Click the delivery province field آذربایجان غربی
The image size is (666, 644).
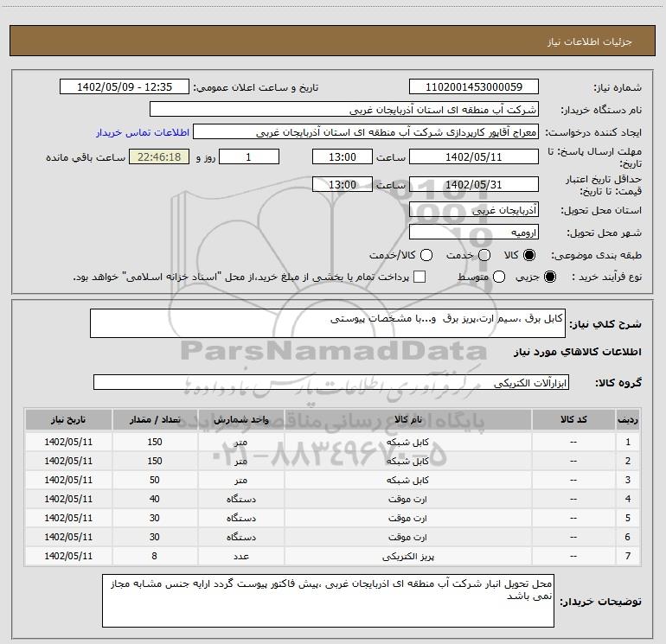[x=474, y=209]
